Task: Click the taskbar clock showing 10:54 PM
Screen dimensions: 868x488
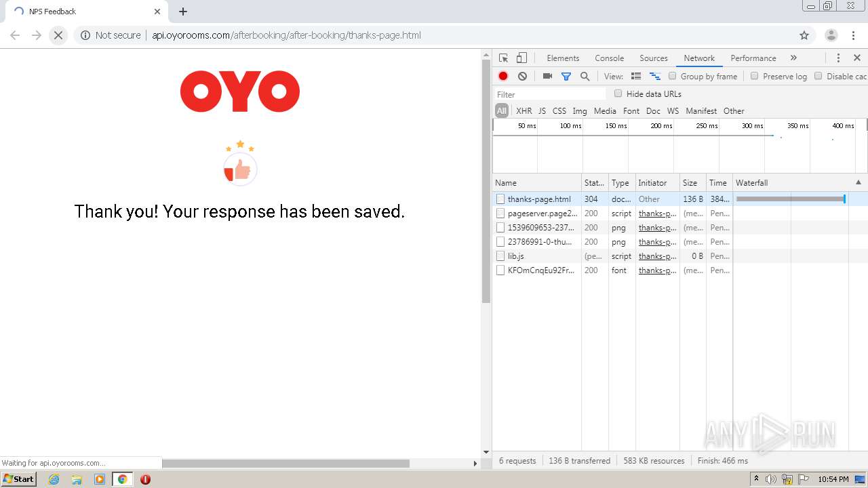Action: point(833,479)
